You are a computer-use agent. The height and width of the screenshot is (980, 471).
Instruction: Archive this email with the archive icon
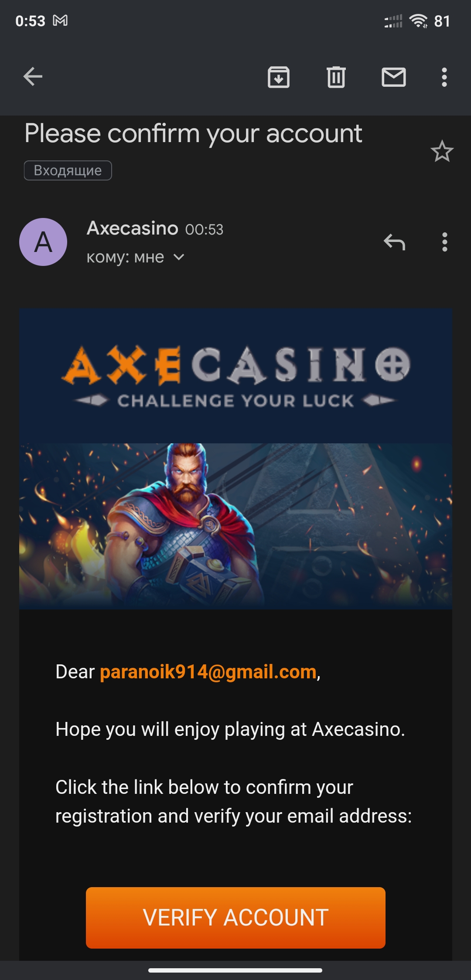(x=279, y=77)
